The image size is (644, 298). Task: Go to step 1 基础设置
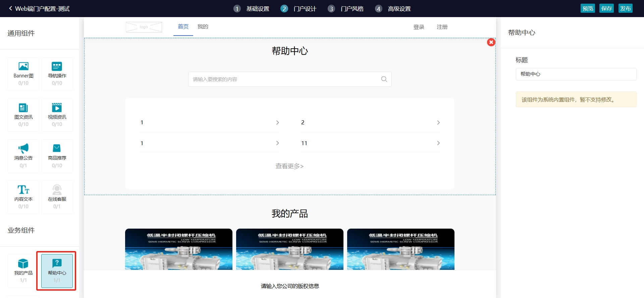(252, 9)
